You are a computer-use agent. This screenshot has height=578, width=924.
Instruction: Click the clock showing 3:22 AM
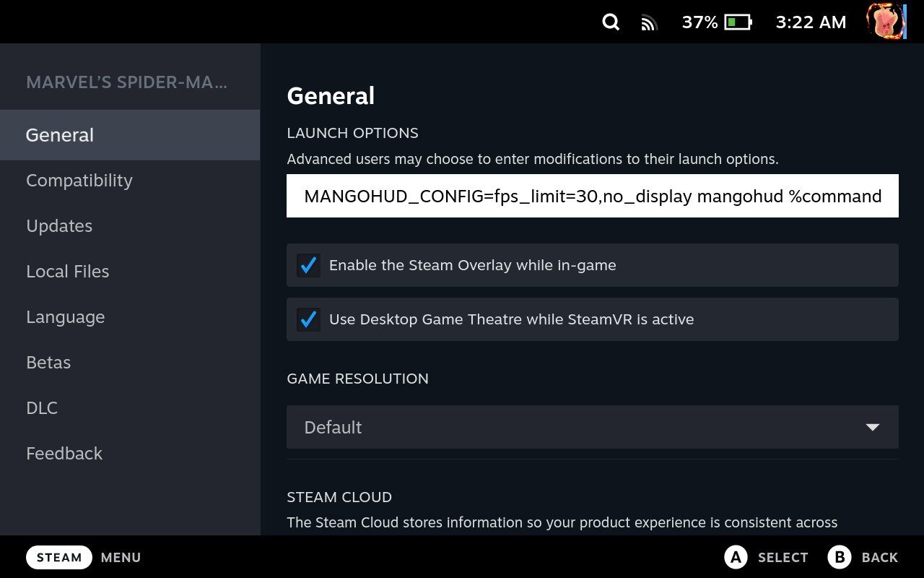811,22
